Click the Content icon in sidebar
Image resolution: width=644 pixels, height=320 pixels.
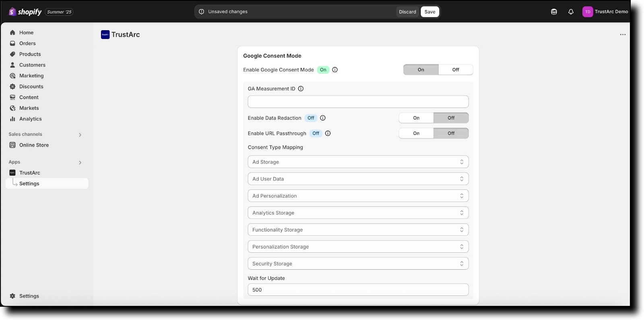click(12, 97)
